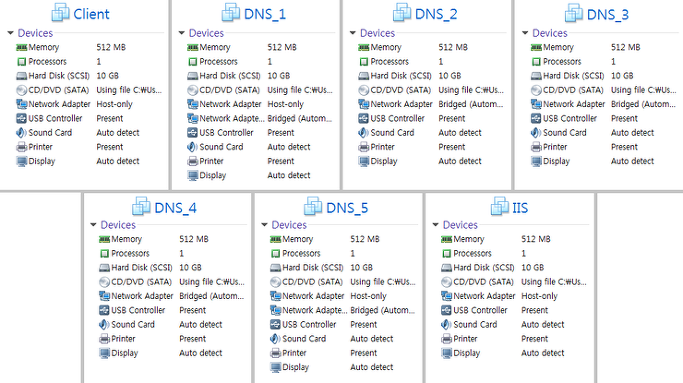Select the Memory icon in DNS_1
The width and height of the screenshot is (683, 383).
click(193, 47)
